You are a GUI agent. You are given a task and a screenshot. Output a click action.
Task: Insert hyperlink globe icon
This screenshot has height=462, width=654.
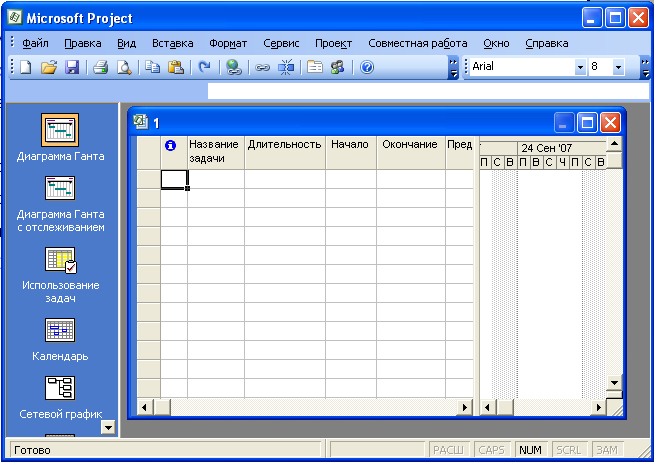pos(234,67)
